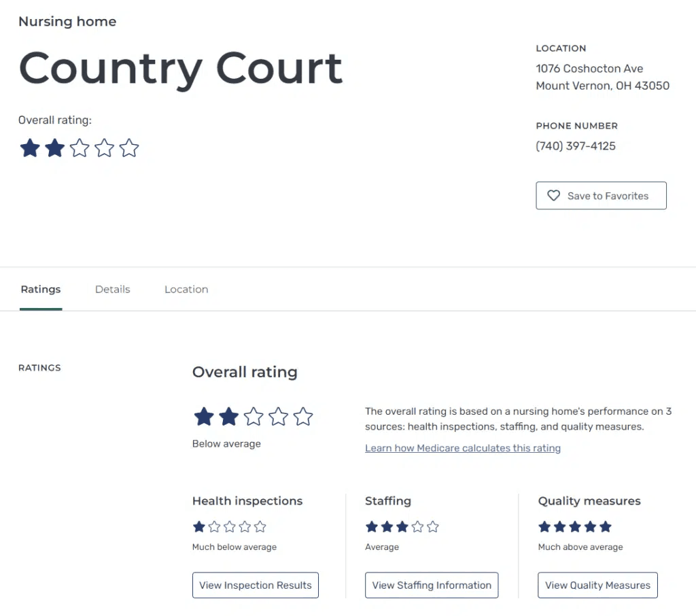The image size is (696, 616).
Task: Click the header overall rating stars
Action: [x=79, y=148]
